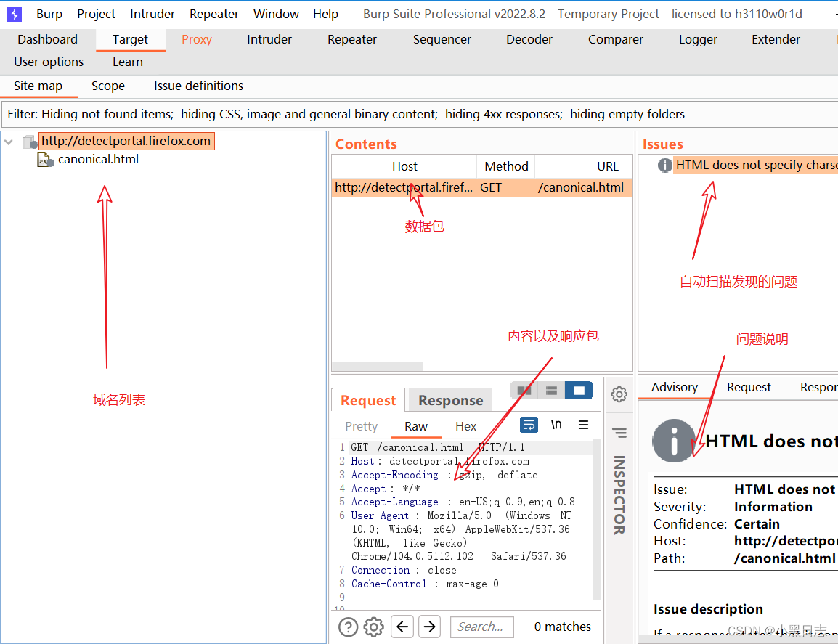This screenshot has width=838, height=644.
Task: Open the Intruder menu in menu bar
Action: [152, 14]
